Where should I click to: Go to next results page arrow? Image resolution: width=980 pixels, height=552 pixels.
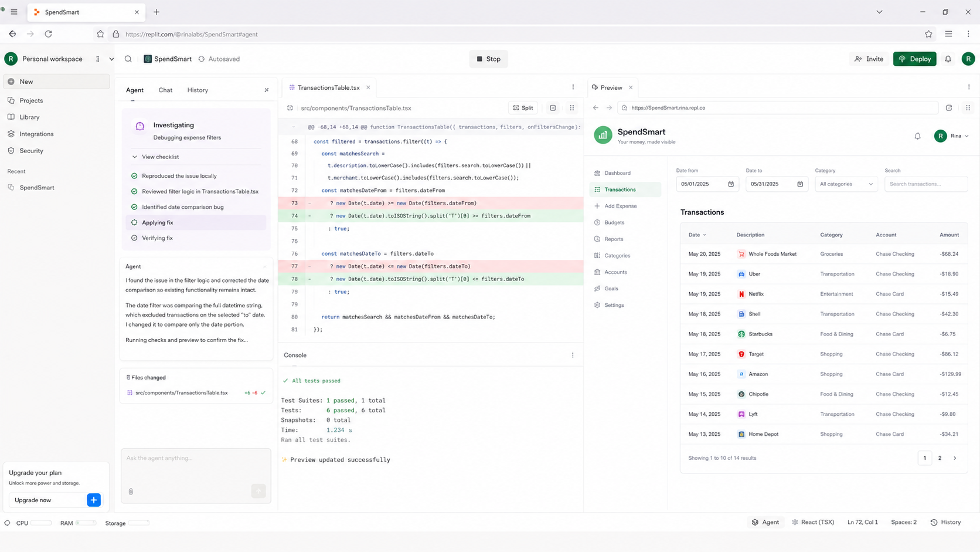955,458
